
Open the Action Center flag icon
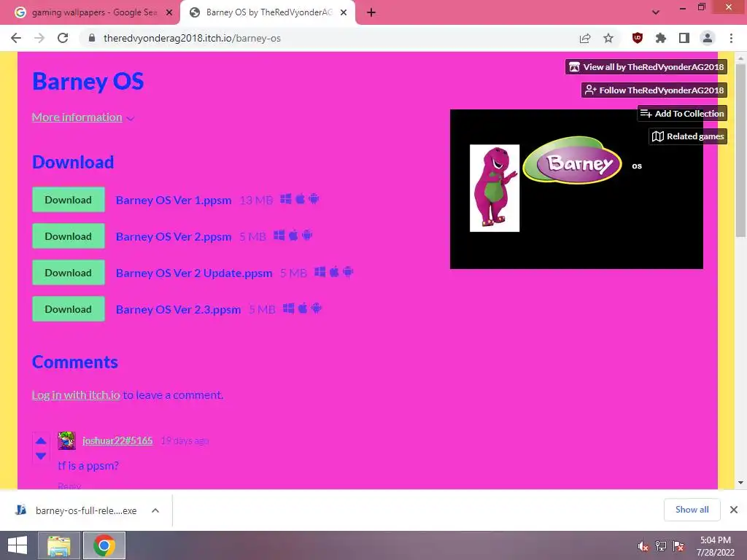678,546
